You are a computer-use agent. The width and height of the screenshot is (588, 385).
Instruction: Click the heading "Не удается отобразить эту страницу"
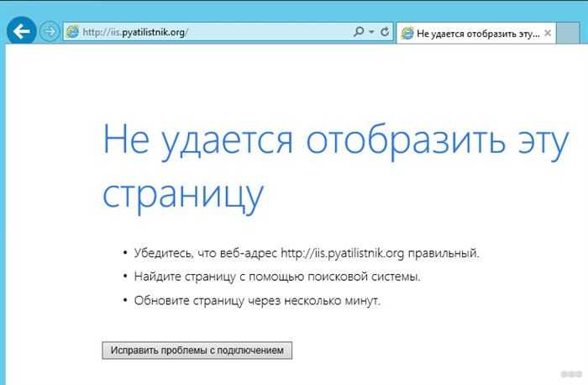(x=336, y=168)
